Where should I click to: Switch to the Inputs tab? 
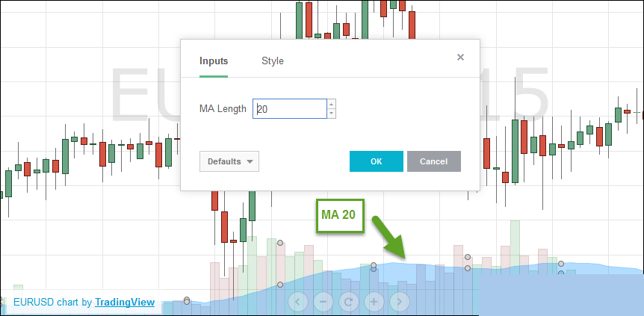(x=214, y=61)
